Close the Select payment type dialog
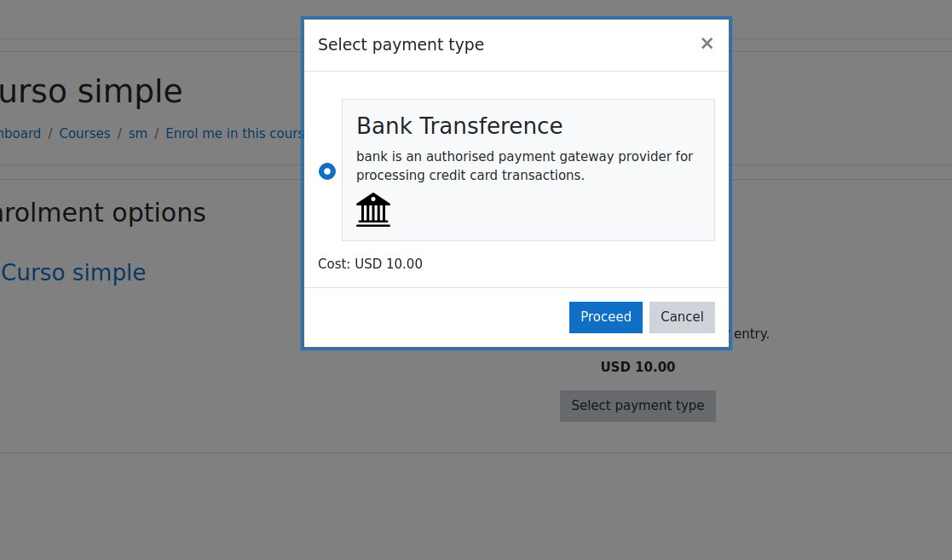This screenshot has height=560, width=952. [x=707, y=43]
